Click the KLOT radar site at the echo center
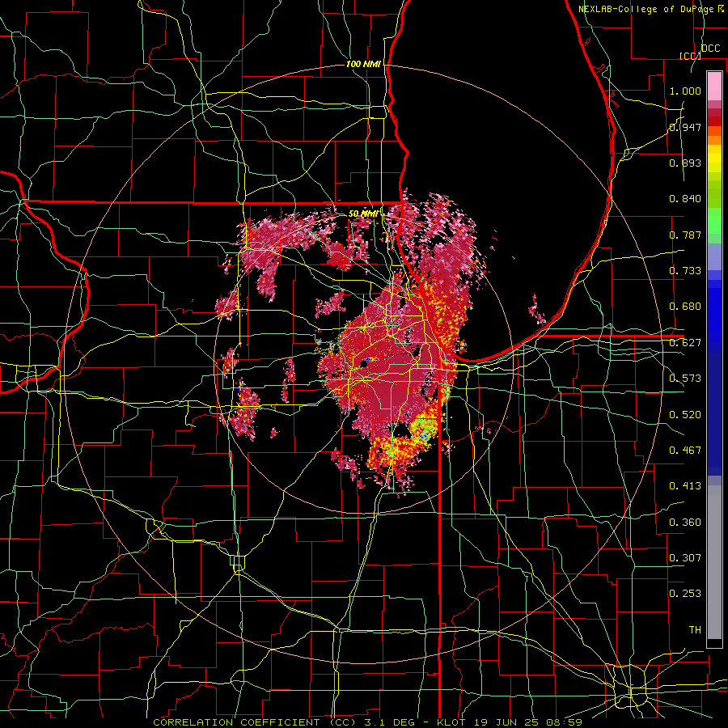This screenshot has width=728, height=728. click(x=363, y=365)
